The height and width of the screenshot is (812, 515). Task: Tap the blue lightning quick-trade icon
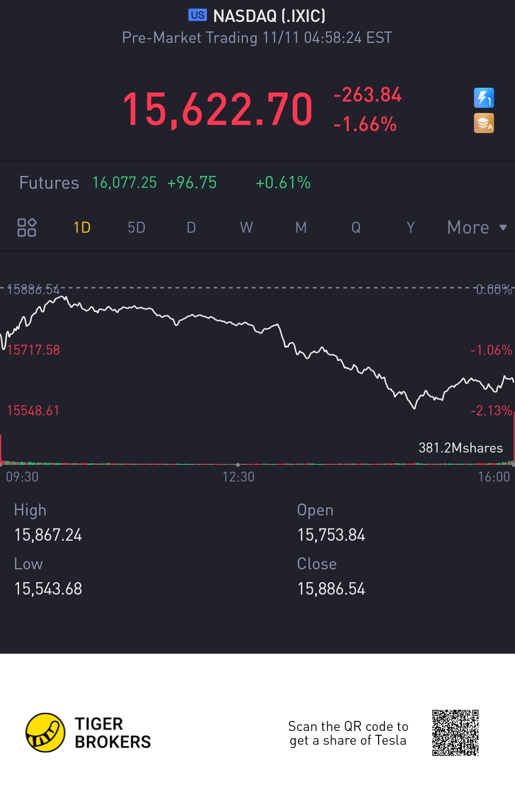484,98
